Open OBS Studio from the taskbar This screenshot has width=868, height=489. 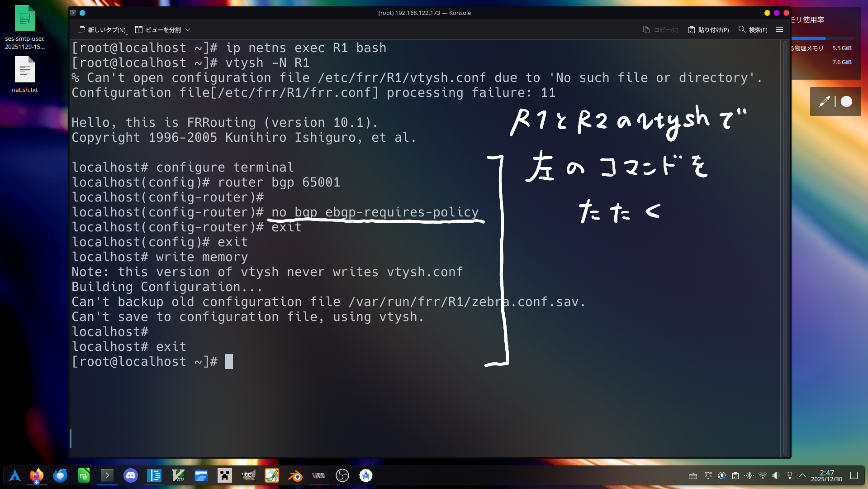[x=342, y=475]
